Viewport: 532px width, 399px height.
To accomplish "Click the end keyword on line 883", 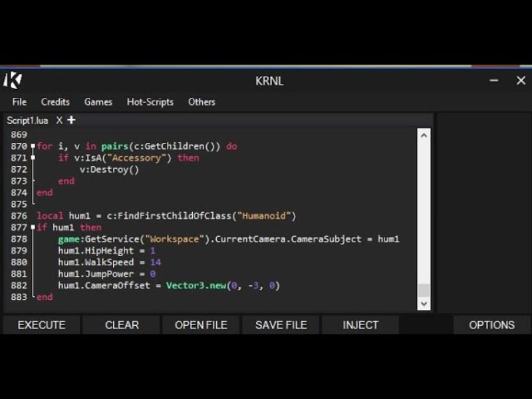I will (x=45, y=297).
